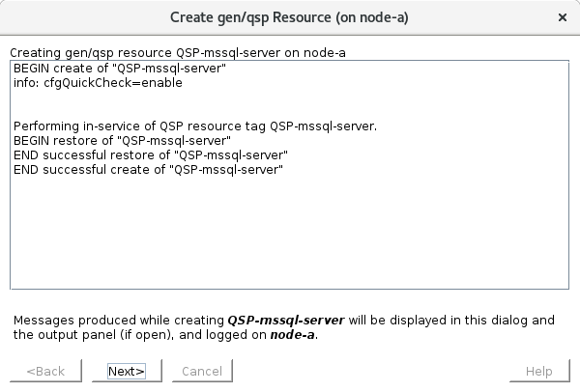Click the 'BEGIN restore of "QSP-mssql-server"' line
Image resolution: width=580 pixels, height=392 pixels.
(122, 141)
